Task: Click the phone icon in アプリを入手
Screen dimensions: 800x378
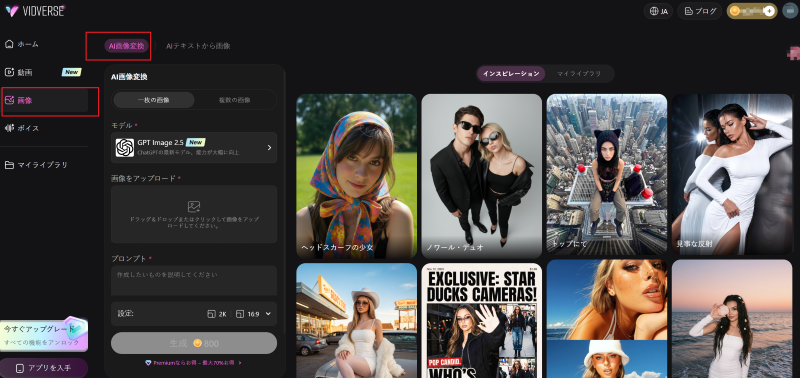Action: [20, 368]
